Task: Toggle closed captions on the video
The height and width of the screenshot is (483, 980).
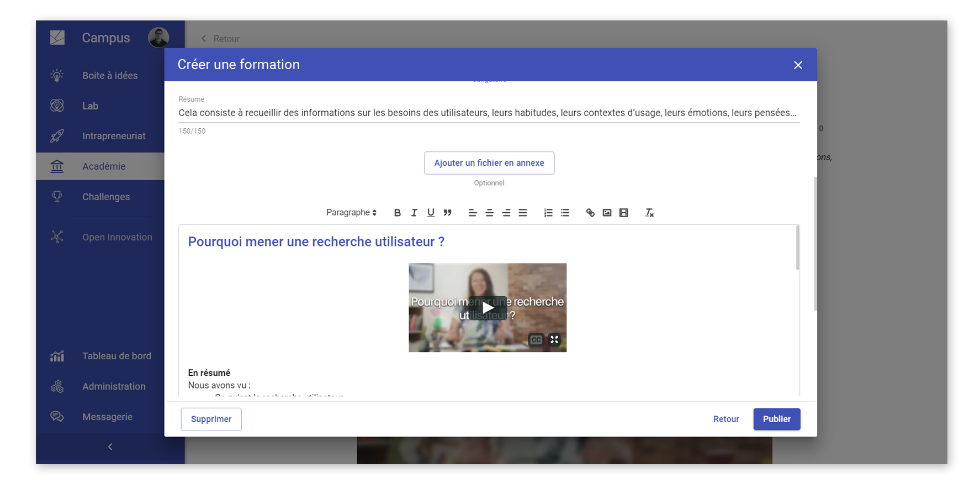Action: pos(536,340)
